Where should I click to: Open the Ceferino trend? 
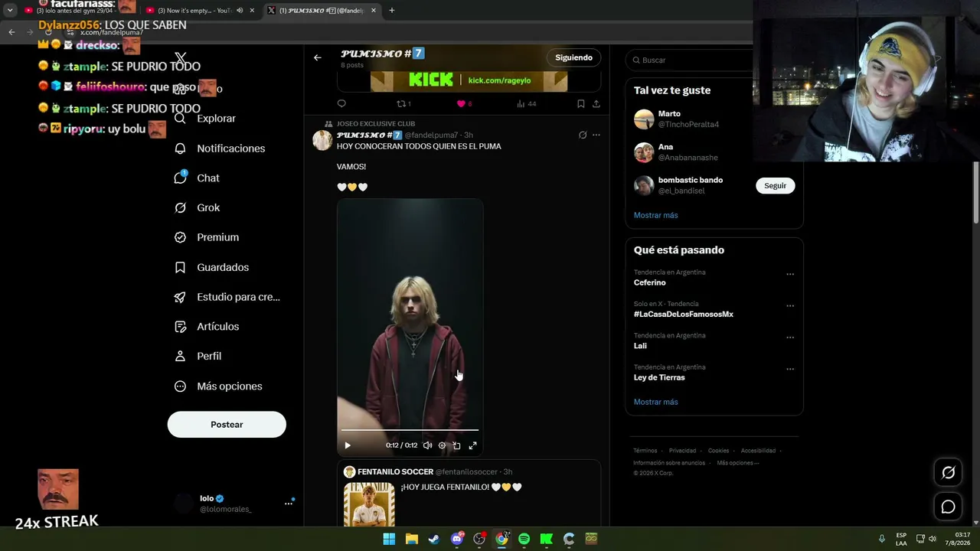pos(650,283)
